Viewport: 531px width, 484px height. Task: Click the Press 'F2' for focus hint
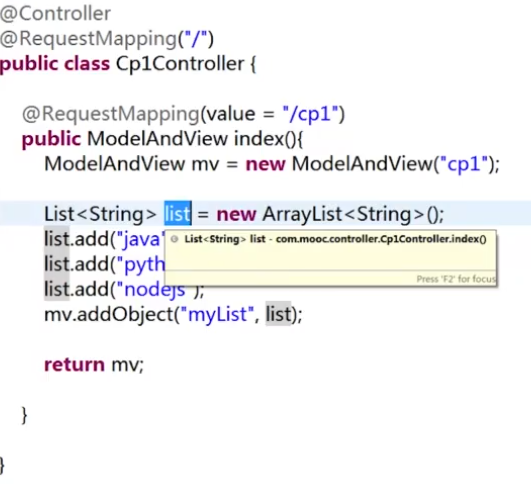click(456, 279)
